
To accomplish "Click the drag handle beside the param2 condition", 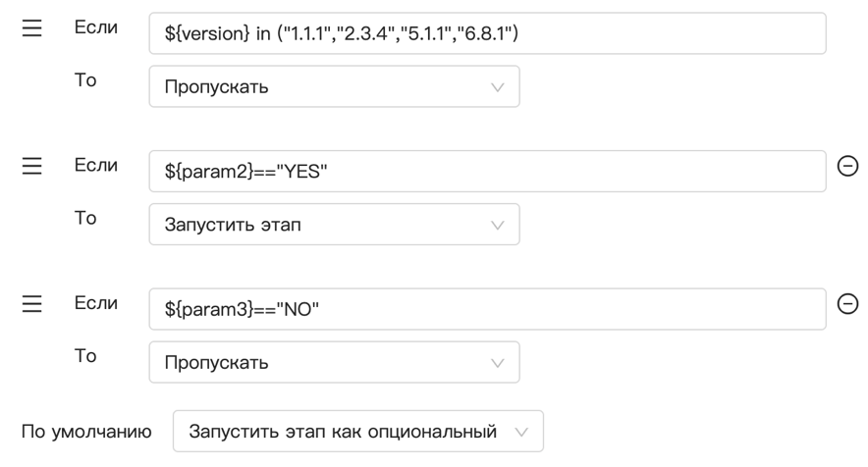I will (x=32, y=167).
